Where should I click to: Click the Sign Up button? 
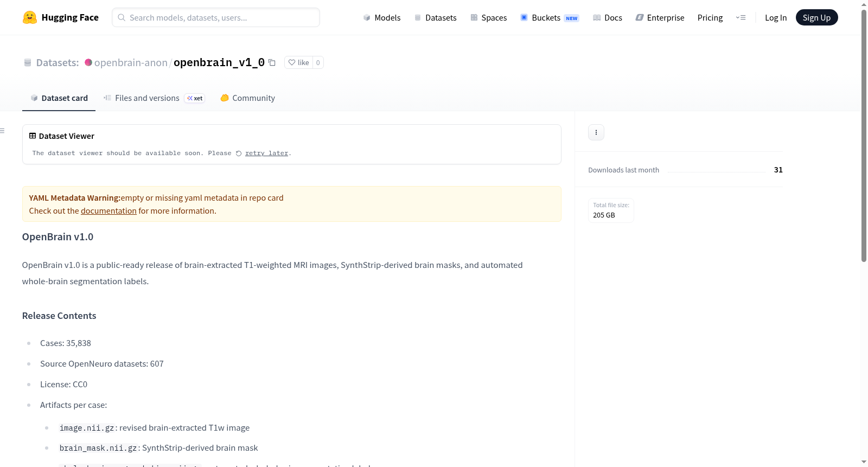click(x=816, y=17)
